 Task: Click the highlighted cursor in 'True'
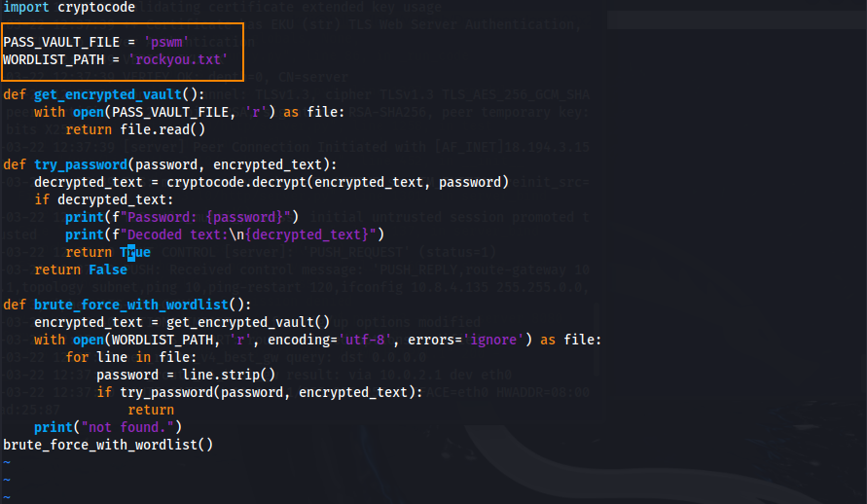(142, 252)
